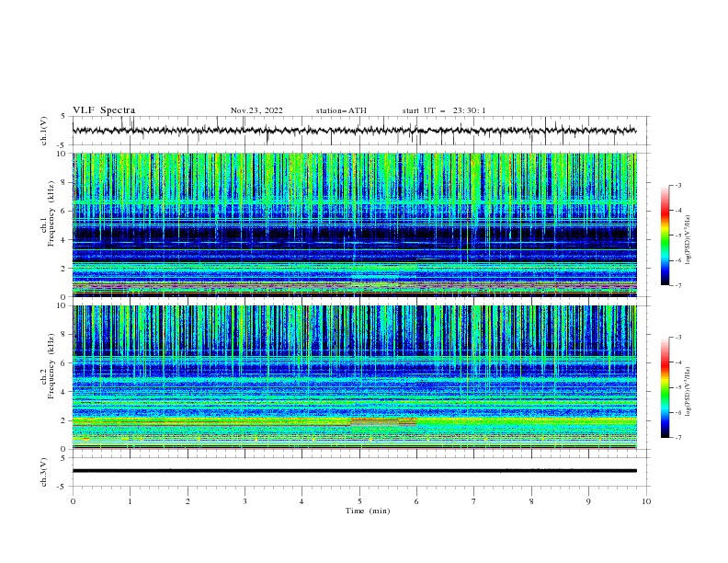Click the ch.2 spectrogram color bar

click(x=665, y=387)
